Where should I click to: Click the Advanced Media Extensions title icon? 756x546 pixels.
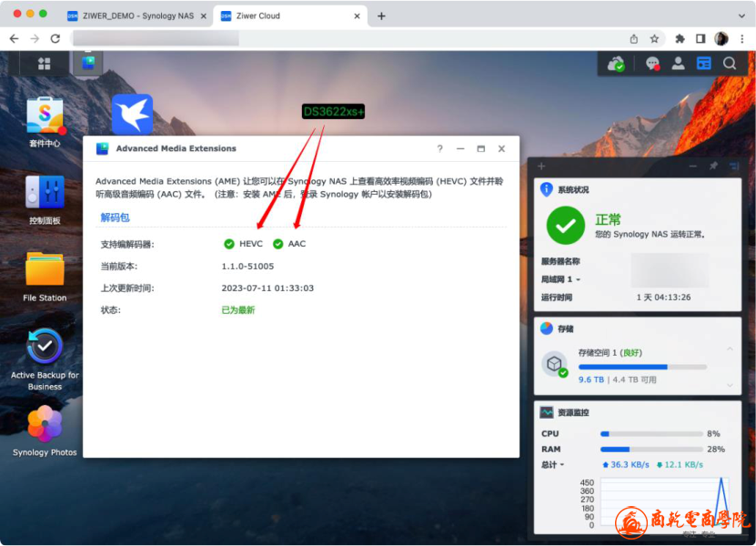pyautogui.click(x=102, y=148)
